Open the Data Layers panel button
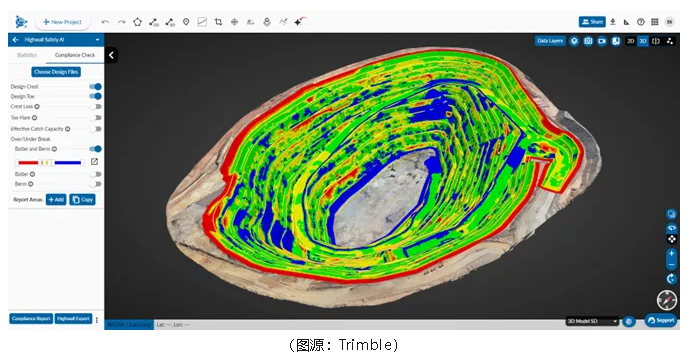Image resolution: width=696 pixels, height=361 pixels. point(550,41)
